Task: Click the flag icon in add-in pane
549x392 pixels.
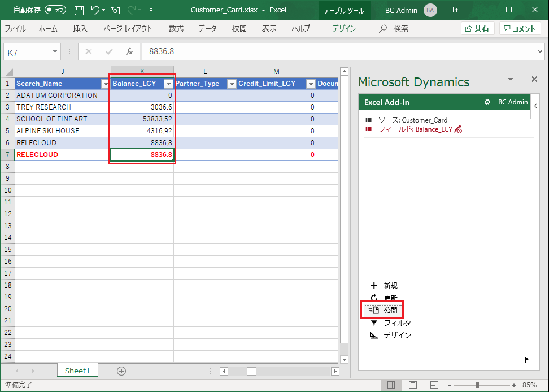Action: pos(527,359)
